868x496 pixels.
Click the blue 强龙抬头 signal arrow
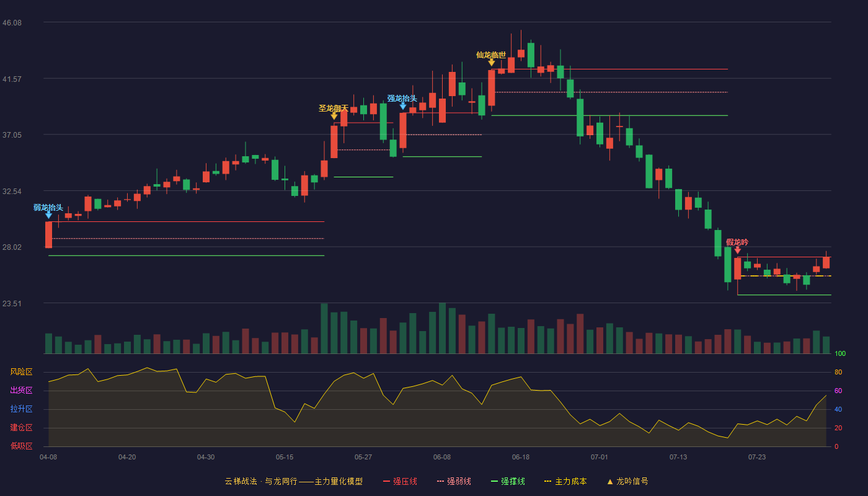[403, 106]
